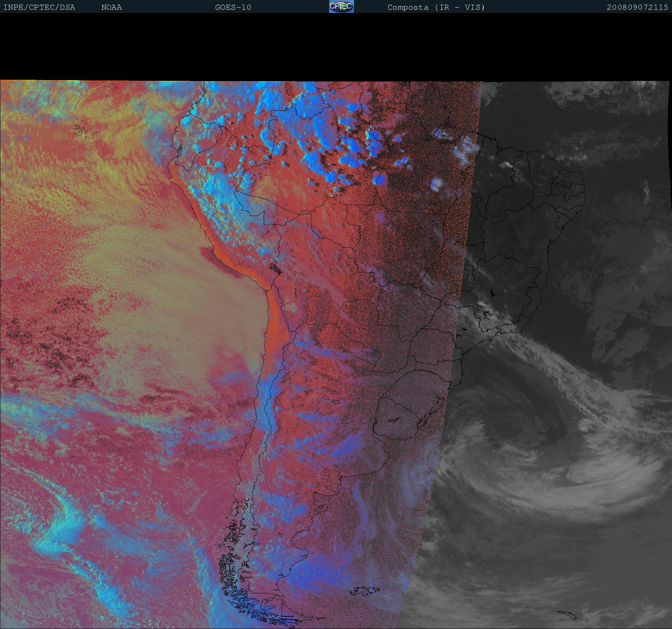This screenshot has height=629, width=672.
Task: Select the GOES-10 satellite label
Action: coord(233,8)
